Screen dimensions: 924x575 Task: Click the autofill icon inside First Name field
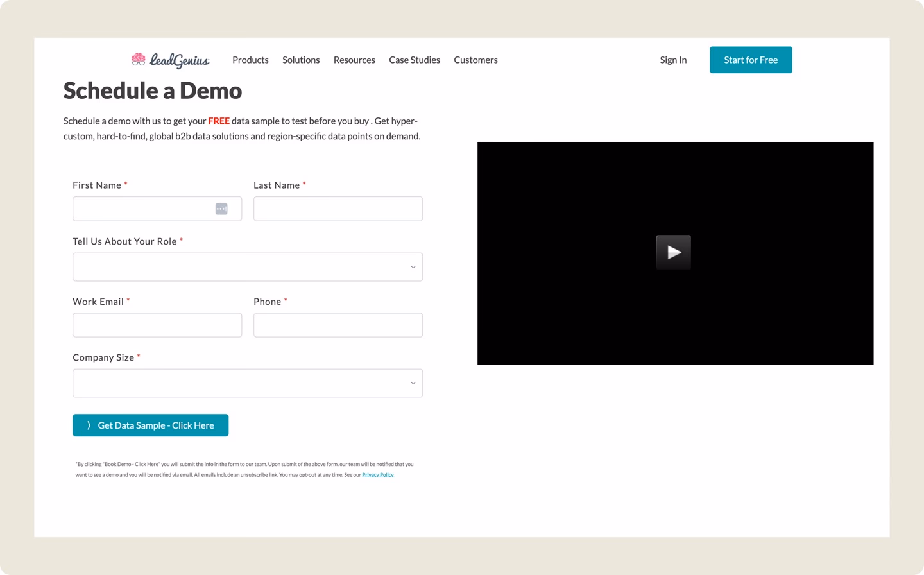[x=221, y=208]
